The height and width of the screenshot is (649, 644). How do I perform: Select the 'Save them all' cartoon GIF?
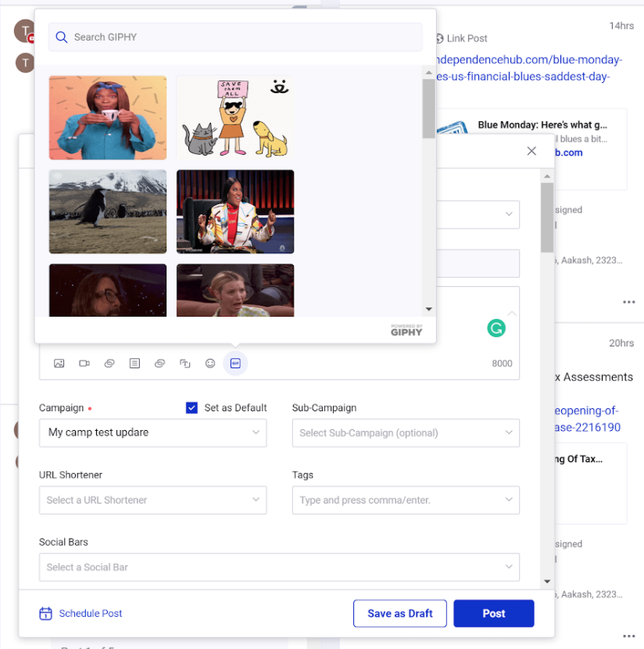(235, 117)
